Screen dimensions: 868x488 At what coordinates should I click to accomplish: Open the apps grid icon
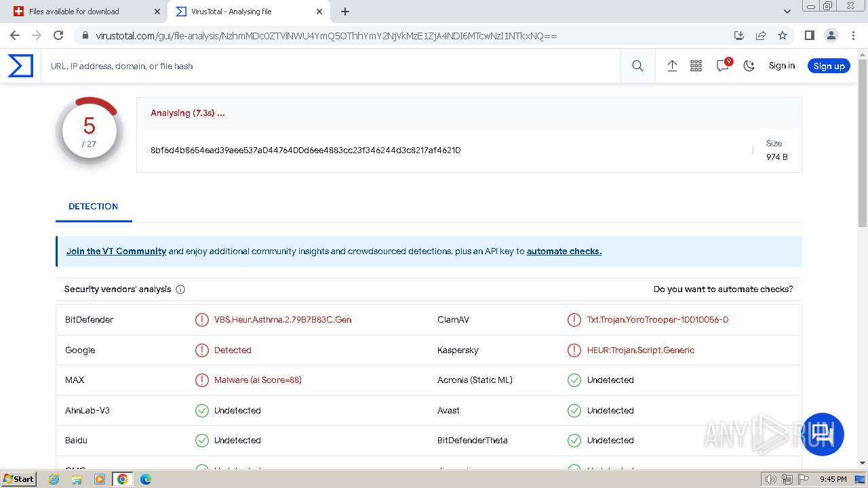click(696, 66)
